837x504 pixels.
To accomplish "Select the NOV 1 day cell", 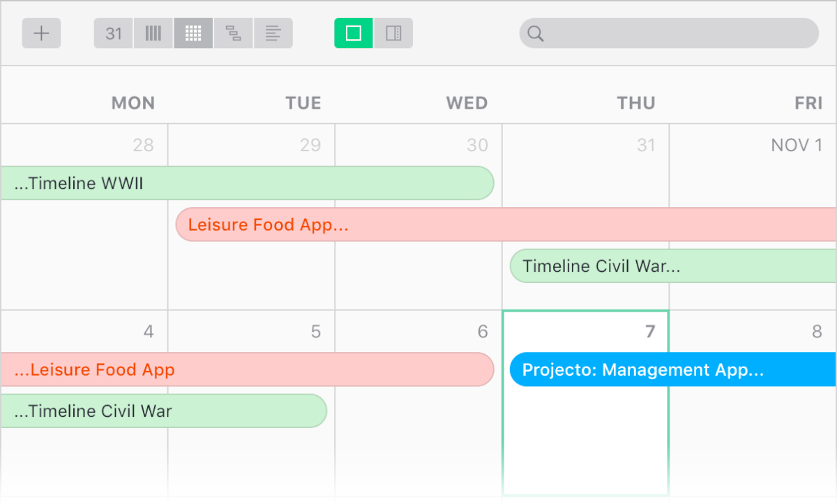I will point(753,217).
